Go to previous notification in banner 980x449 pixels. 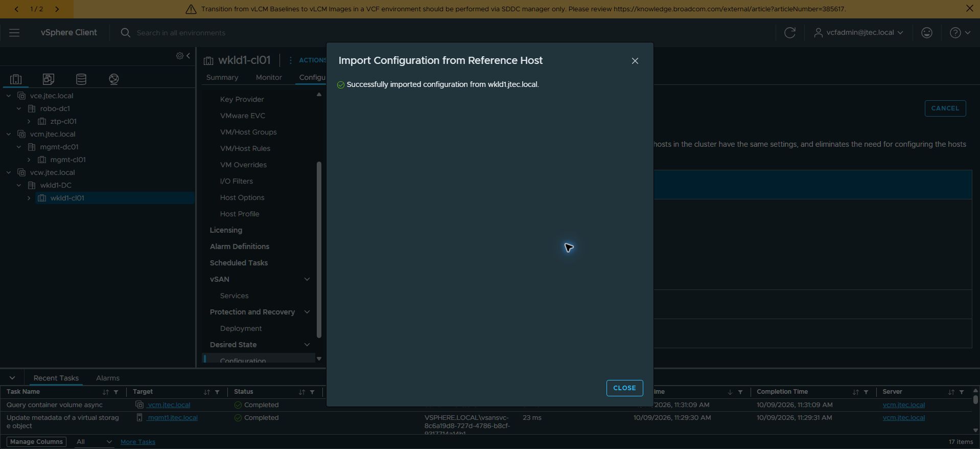click(x=16, y=9)
